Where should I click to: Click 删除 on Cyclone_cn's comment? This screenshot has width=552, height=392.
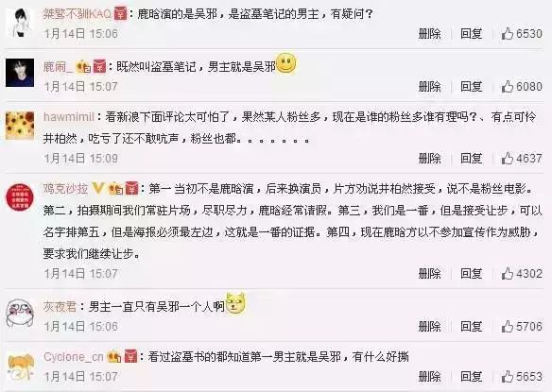(x=429, y=377)
